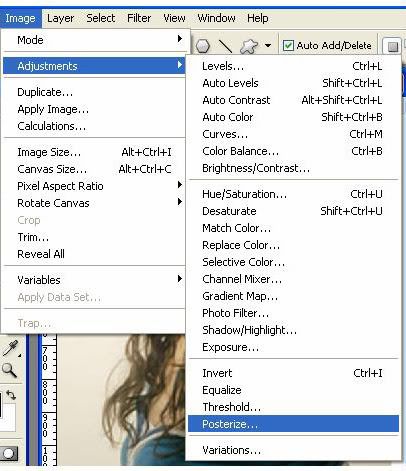Choose Reveal All command
Viewport: 406px width, 471px height.
coord(94,254)
